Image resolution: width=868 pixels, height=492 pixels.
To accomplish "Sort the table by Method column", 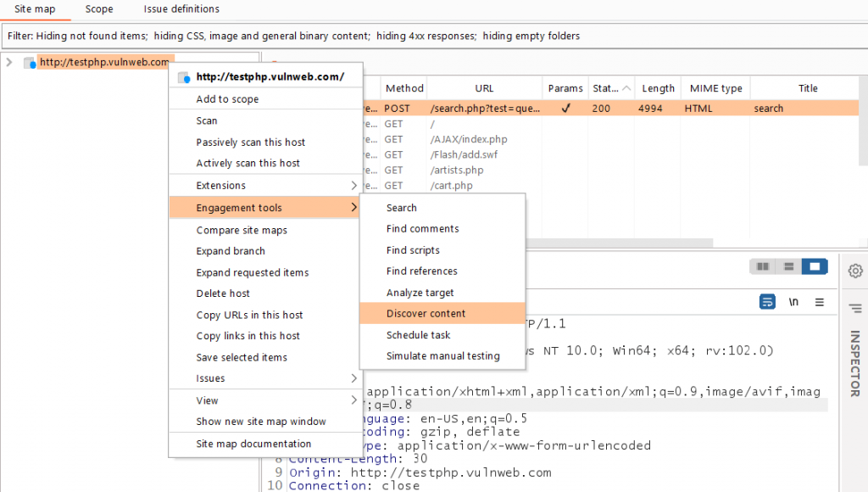I will [404, 88].
